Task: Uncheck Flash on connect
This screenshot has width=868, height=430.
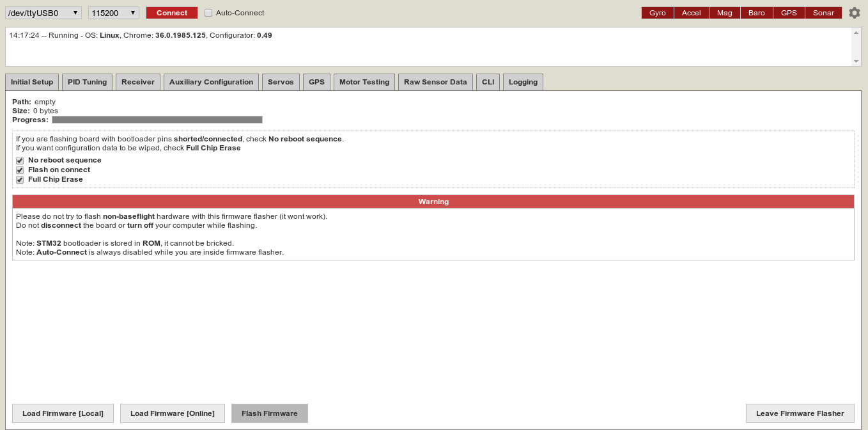Action: click(20, 170)
